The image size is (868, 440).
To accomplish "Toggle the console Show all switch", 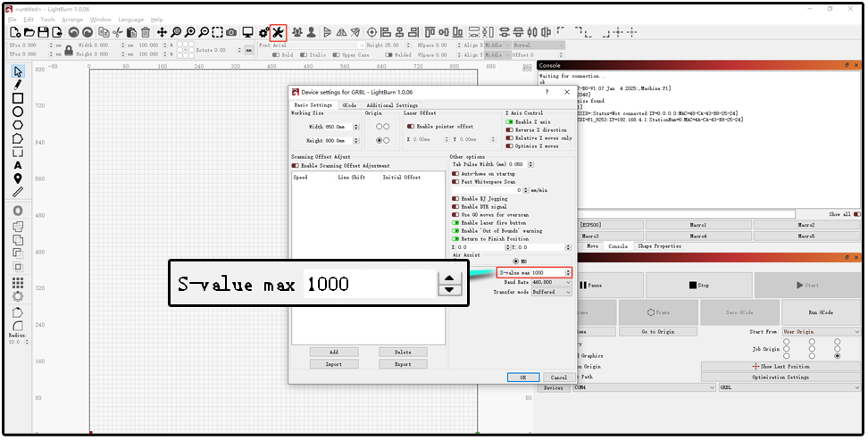I will click(x=857, y=214).
